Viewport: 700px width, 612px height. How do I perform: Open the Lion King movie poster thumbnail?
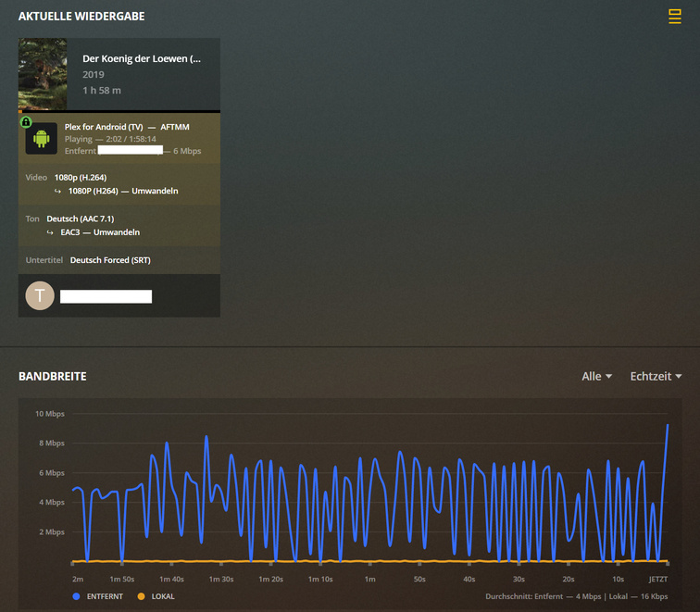(43, 74)
